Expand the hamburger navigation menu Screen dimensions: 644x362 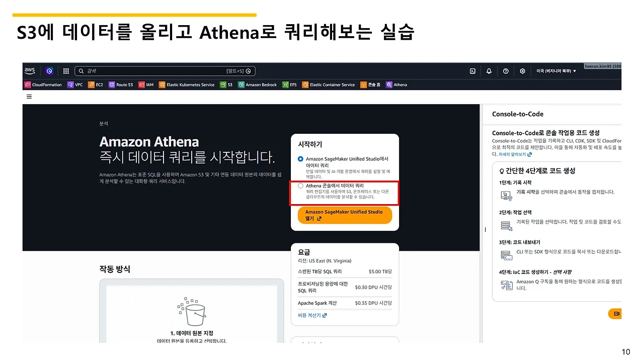pos(29,97)
